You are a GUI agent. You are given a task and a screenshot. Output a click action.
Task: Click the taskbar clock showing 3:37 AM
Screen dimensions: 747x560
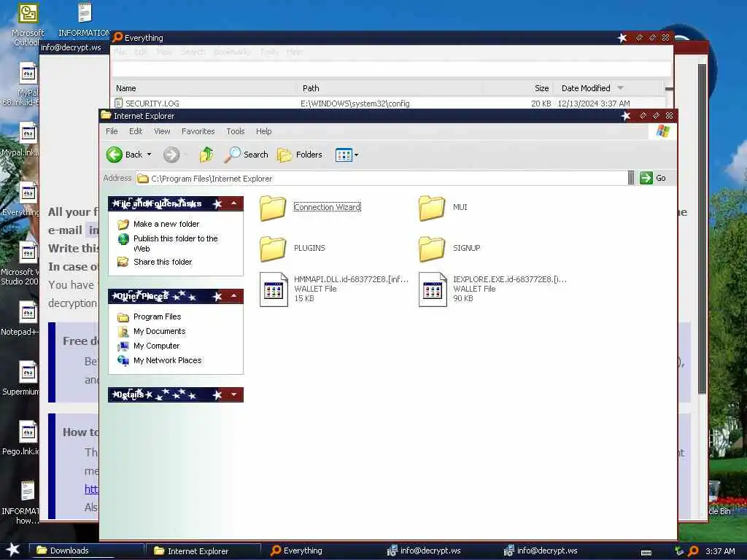point(720,551)
